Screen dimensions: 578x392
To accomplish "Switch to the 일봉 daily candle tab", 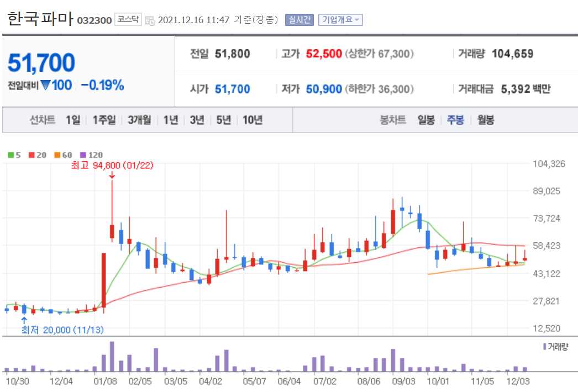I will coord(425,120).
